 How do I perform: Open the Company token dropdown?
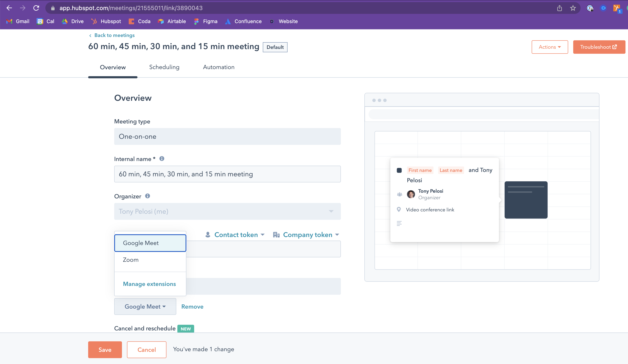pyautogui.click(x=306, y=235)
